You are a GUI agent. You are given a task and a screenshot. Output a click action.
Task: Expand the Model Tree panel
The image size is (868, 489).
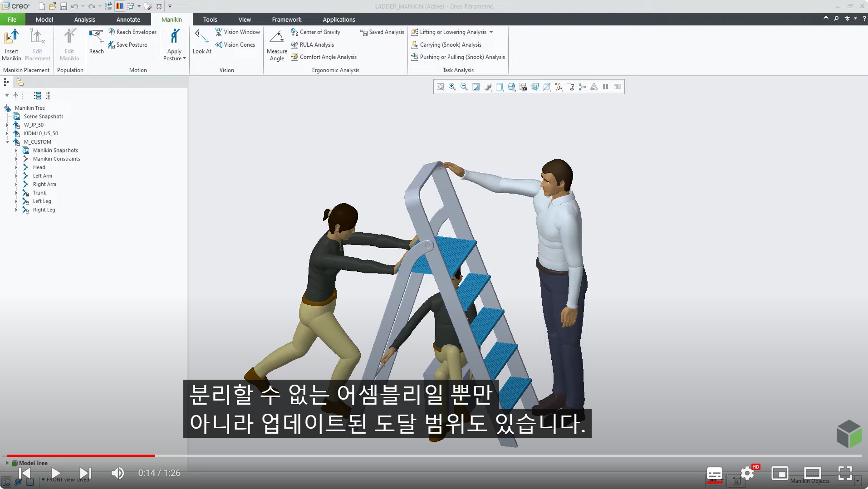pyautogui.click(x=7, y=463)
